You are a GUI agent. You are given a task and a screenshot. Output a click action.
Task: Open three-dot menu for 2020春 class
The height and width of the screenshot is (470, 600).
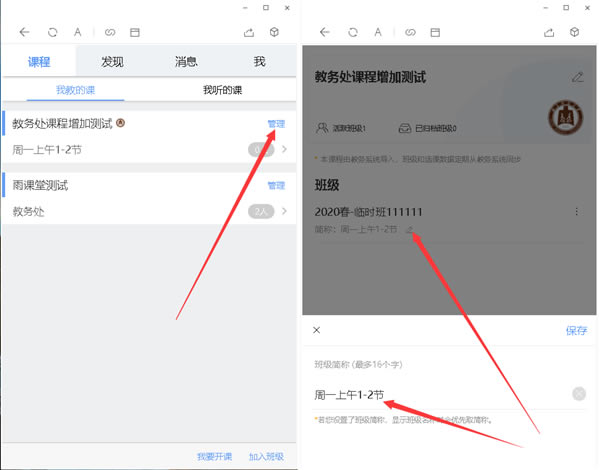577,212
